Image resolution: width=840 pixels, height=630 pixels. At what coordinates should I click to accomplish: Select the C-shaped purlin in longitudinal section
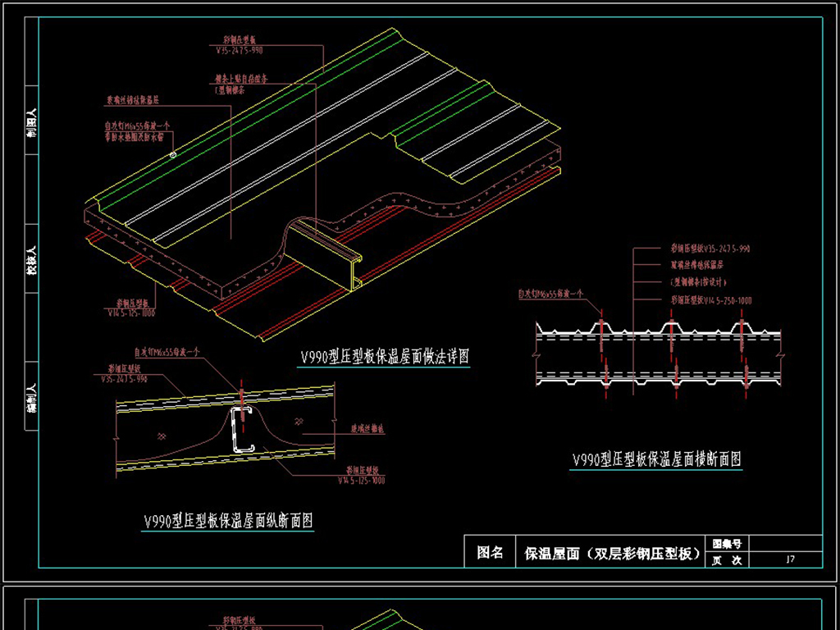(x=241, y=428)
